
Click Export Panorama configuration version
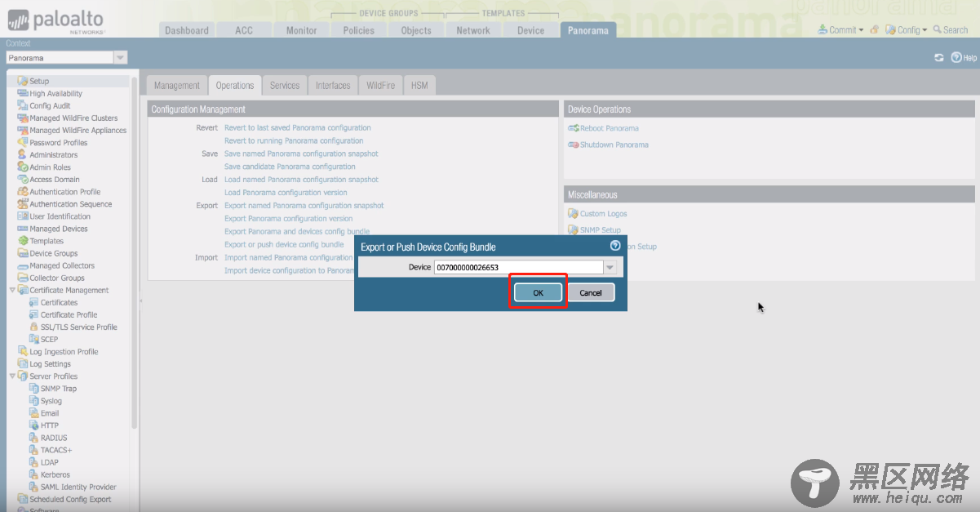coord(289,219)
